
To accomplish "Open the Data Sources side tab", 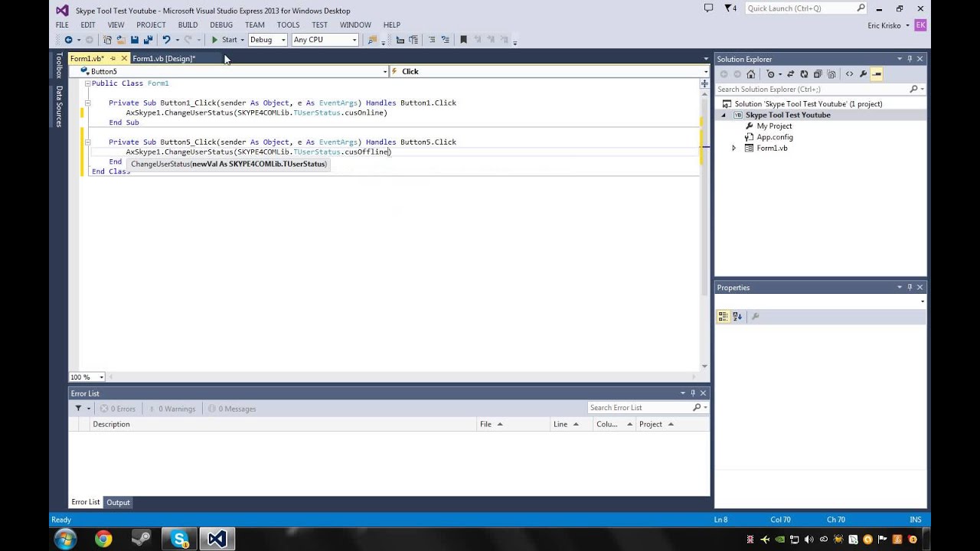I will pos(59,106).
